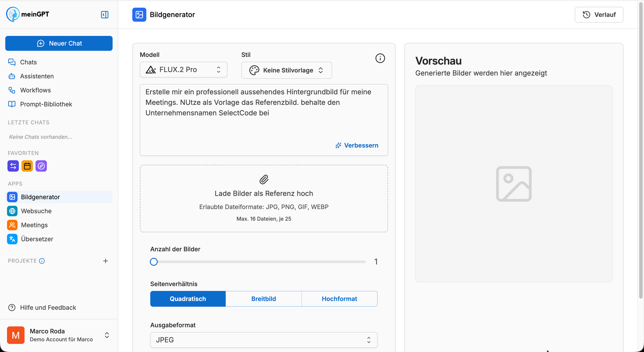The width and height of the screenshot is (644, 352).
Task: Click the Bildgenerator app icon in sidebar
Action: [x=12, y=197]
